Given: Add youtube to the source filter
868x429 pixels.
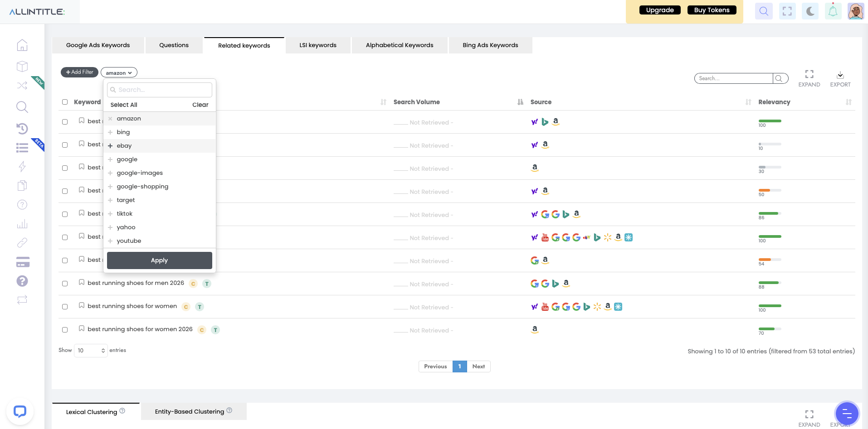Looking at the screenshot, I should click(x=159, y=241).
